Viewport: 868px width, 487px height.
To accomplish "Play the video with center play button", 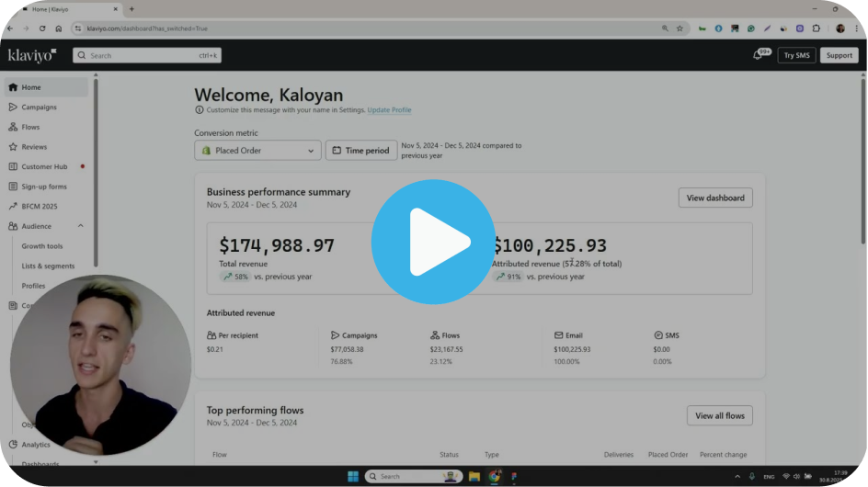I will [x=433, y=242].
